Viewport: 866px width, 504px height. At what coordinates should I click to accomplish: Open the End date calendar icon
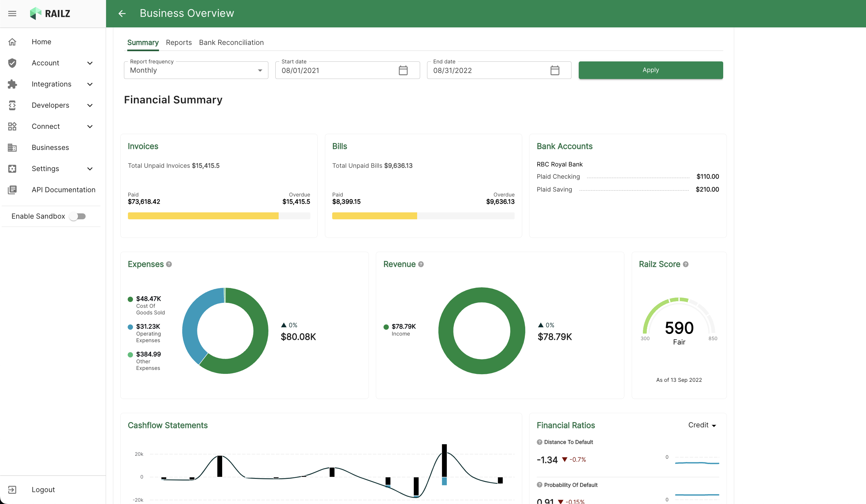click(x=554, y=70)
